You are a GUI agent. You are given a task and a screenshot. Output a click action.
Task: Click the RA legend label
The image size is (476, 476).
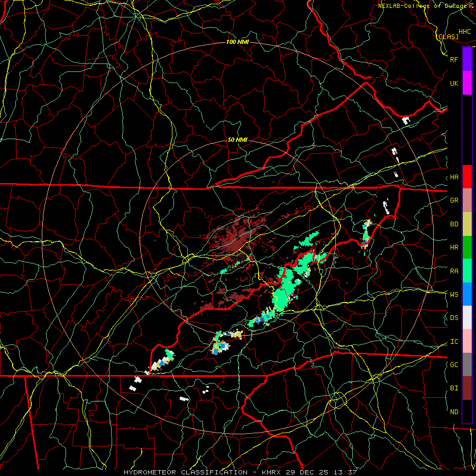[x=454, y=271]
